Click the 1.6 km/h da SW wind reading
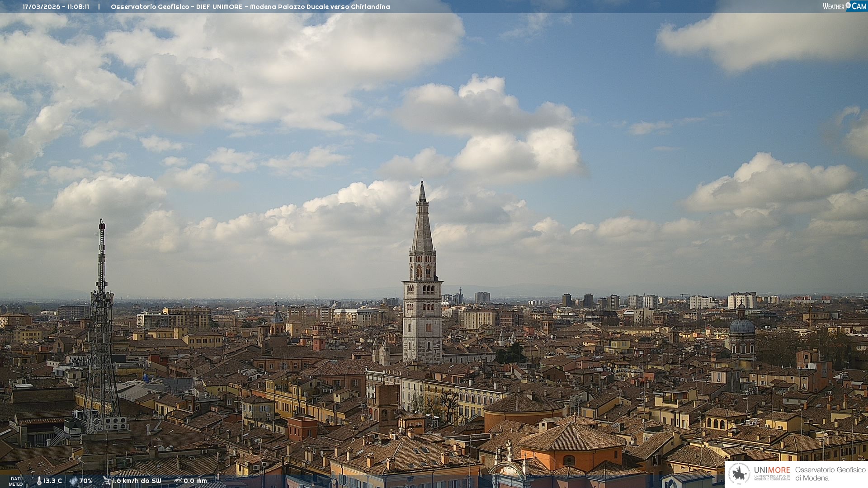This screenshot has height=488, width=868. [x=137, y=481]
